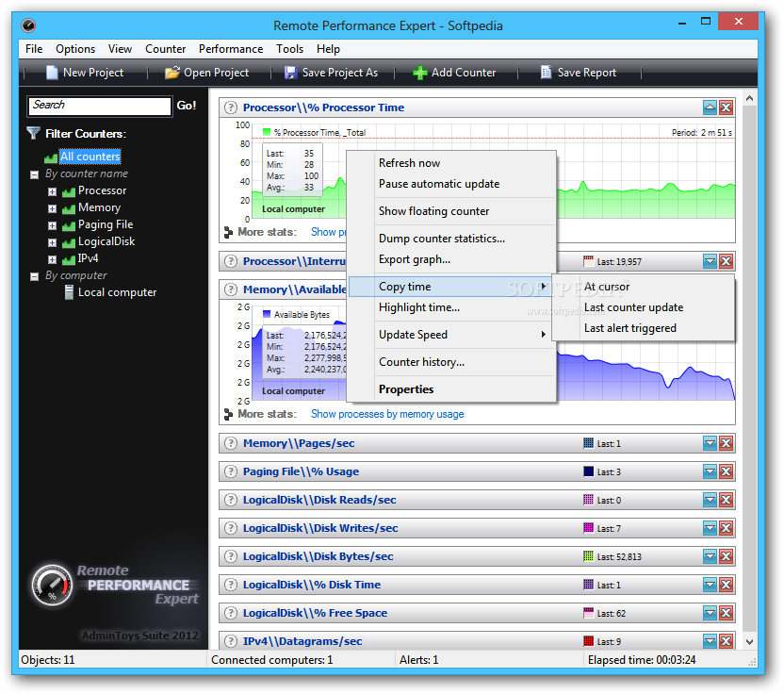Remove the Disk Writes/sec counter
Viewport: 784px width, 694px height.
pyautogui.click(x=726, y=527)
